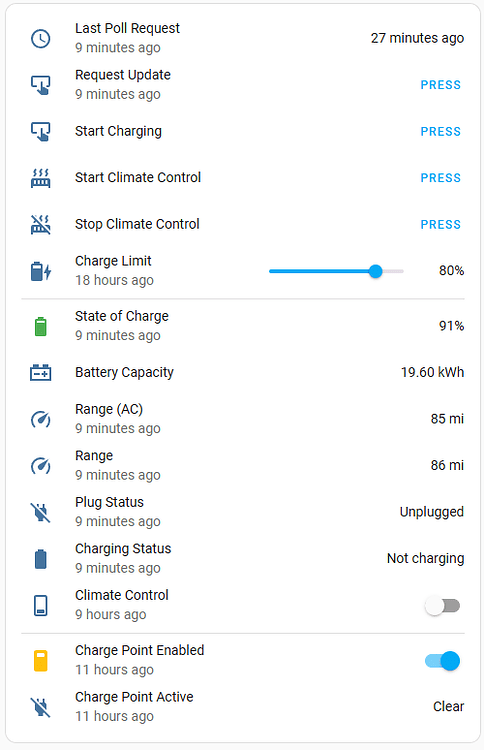Open the Start Climate Control heater icon
This screenshot has width=484, height=750.
pyautogui.click(x=41, y=178)
